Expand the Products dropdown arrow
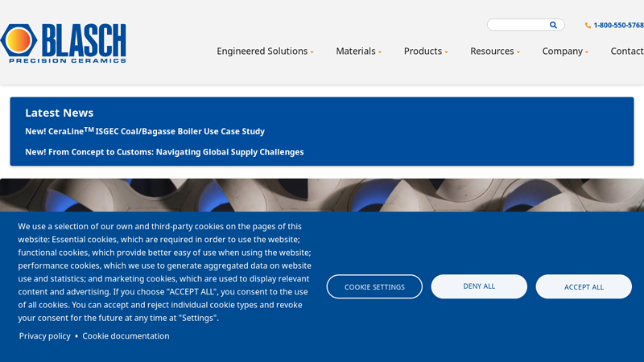 [x=447, y=52]
